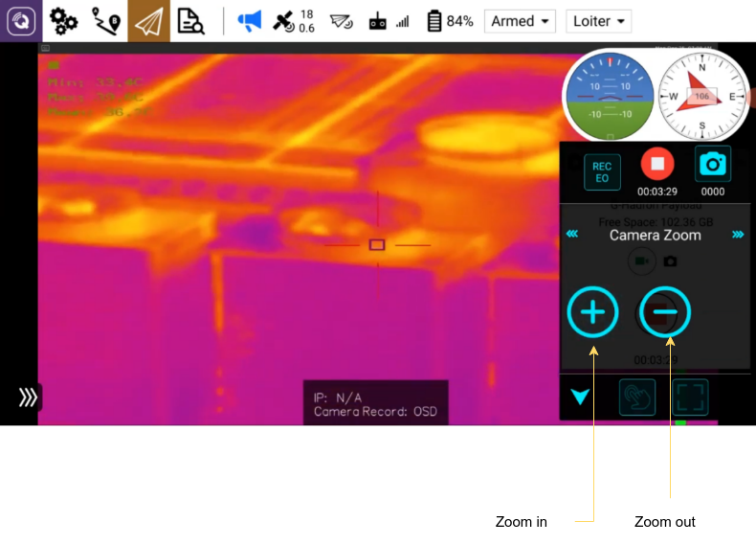Go to next camera panel page

738,235
